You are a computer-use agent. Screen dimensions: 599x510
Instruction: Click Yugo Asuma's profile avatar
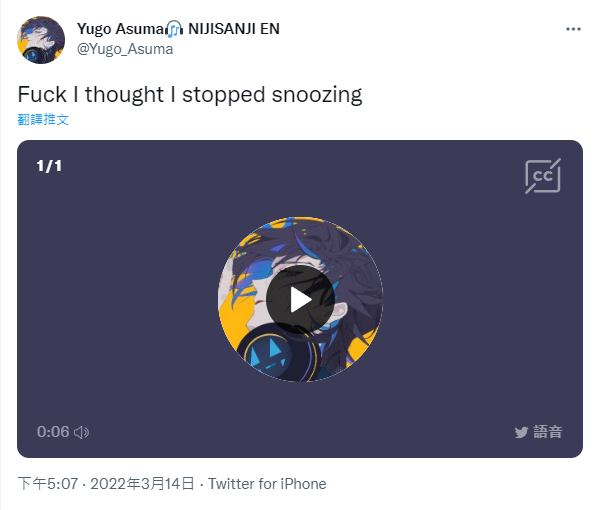pyautogui.click(x=41, y=40)
